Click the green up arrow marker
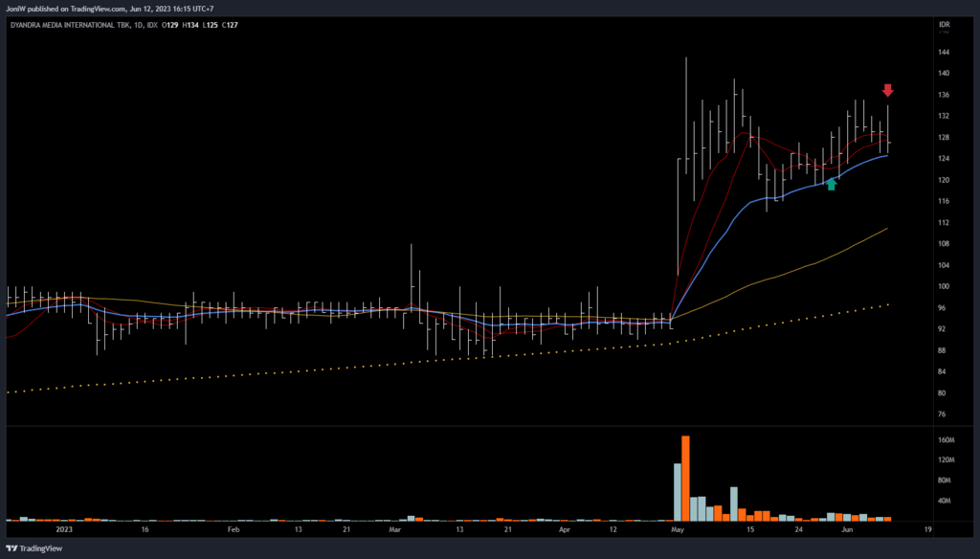The height and width of the screenshot is (559, 980). coord(831,184)
